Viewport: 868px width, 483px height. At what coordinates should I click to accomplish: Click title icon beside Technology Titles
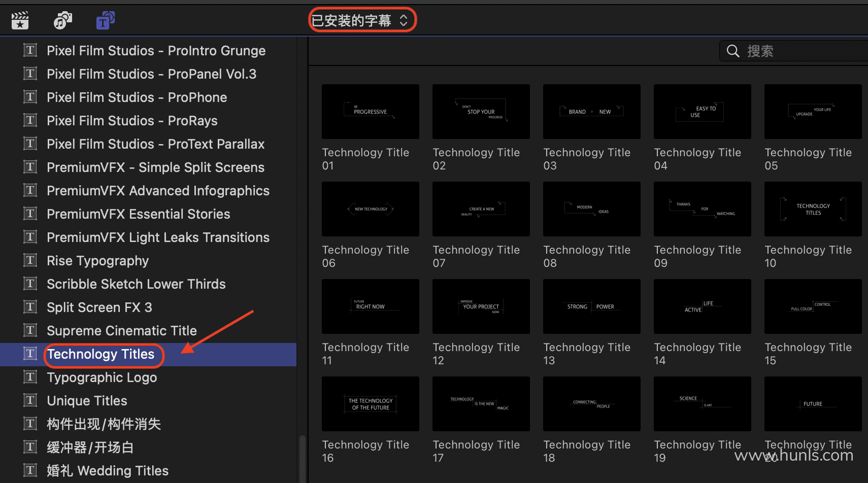[x=30, y=354]
